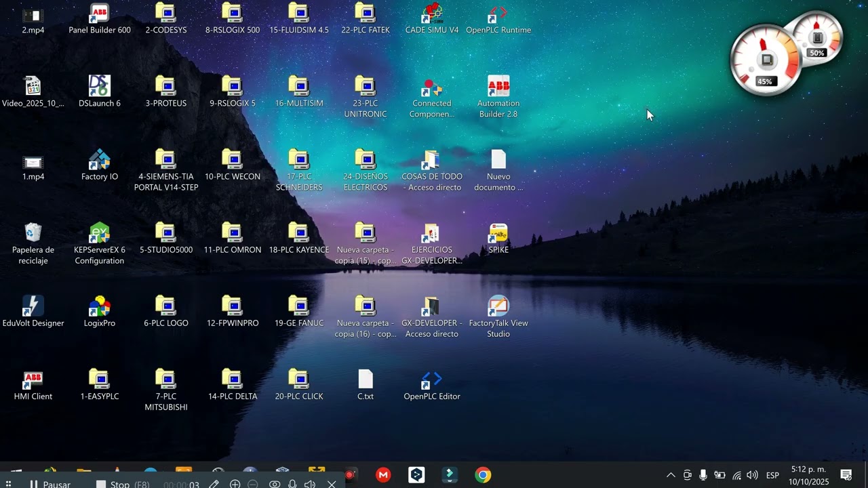The image size is (868, 488).
Task: Open the taskbar clock and date
Action: [x=808, y=475]
